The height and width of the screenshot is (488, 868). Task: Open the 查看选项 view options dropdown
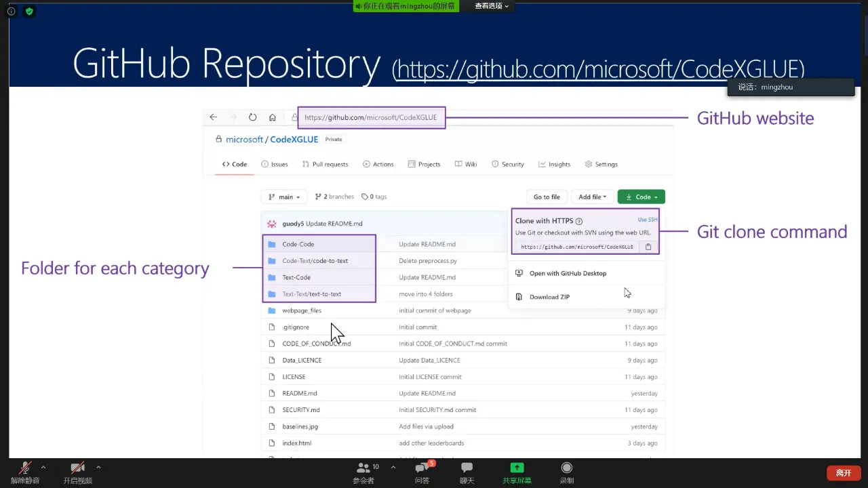(x=491, y=6)
